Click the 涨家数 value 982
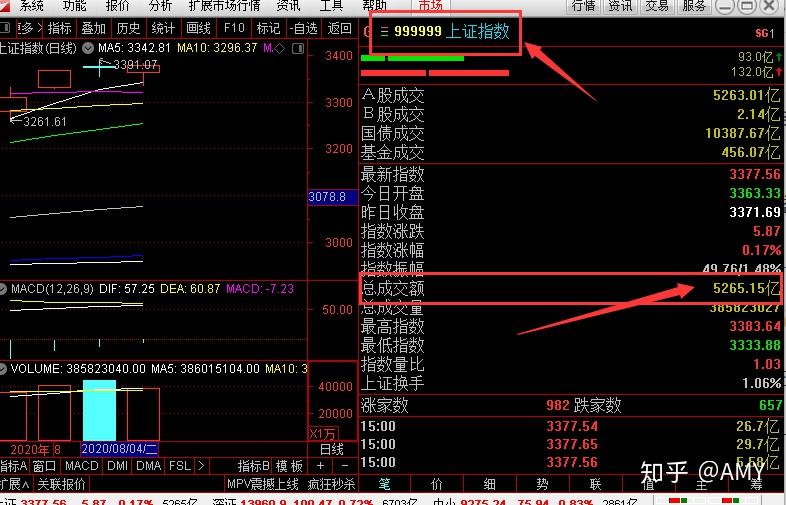Screen dimensions: 786x505 pos(557,405)
